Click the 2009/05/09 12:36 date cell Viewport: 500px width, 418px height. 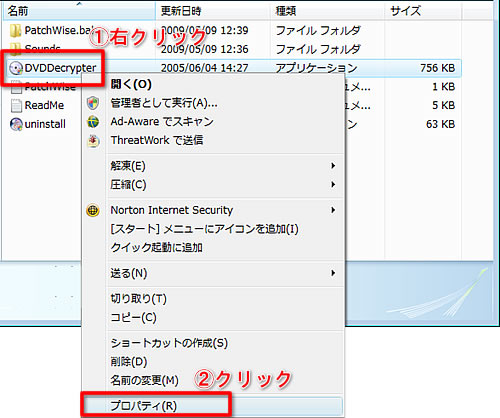pos(205,49)
